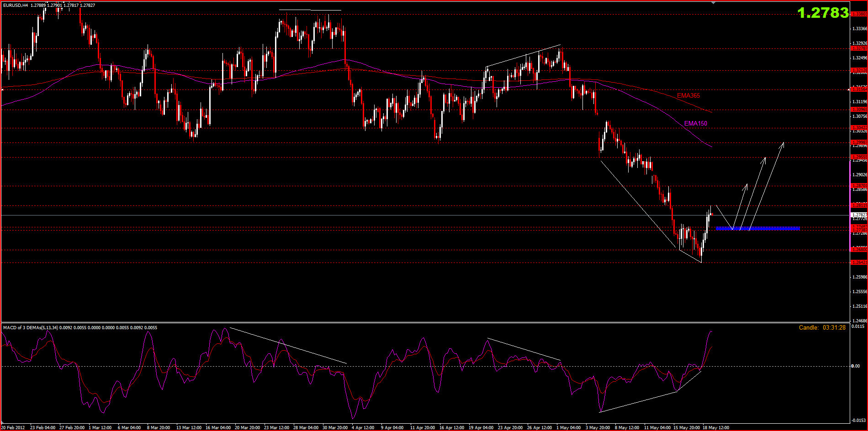The image size is (868, 431).
Task: Click the 20 Feb 2012 date label
Action: point(13,428)
